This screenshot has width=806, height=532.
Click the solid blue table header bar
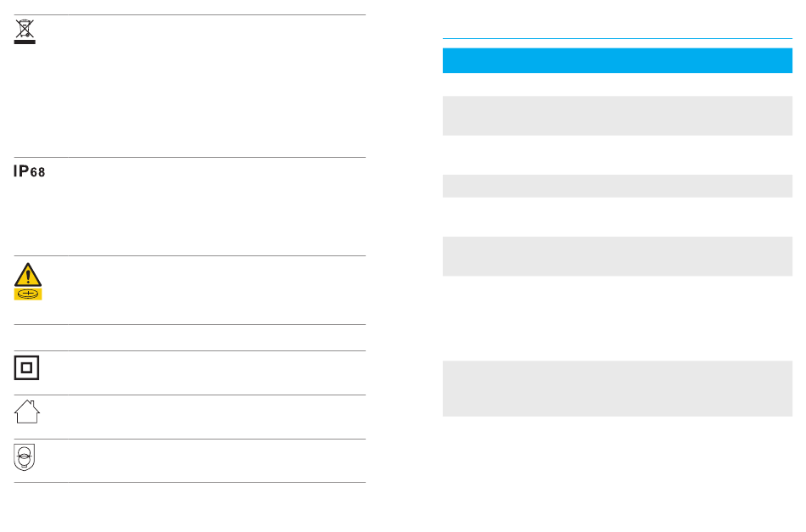tap(618, 60)
